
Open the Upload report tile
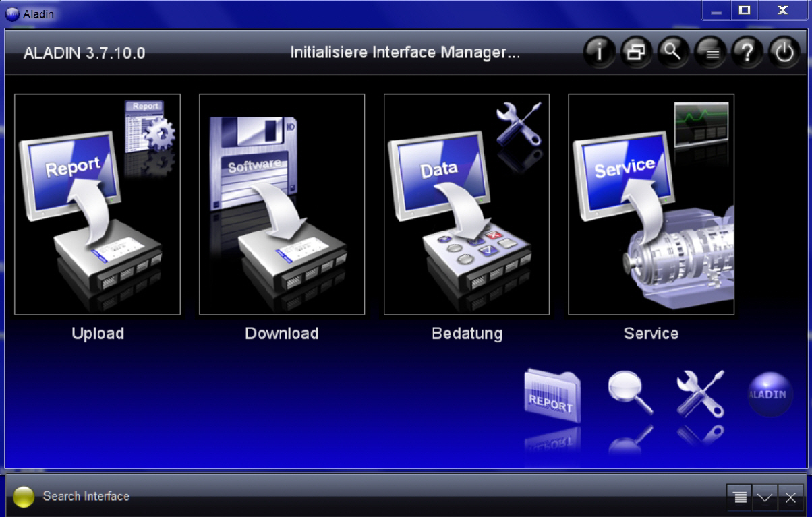coord(98,204)
